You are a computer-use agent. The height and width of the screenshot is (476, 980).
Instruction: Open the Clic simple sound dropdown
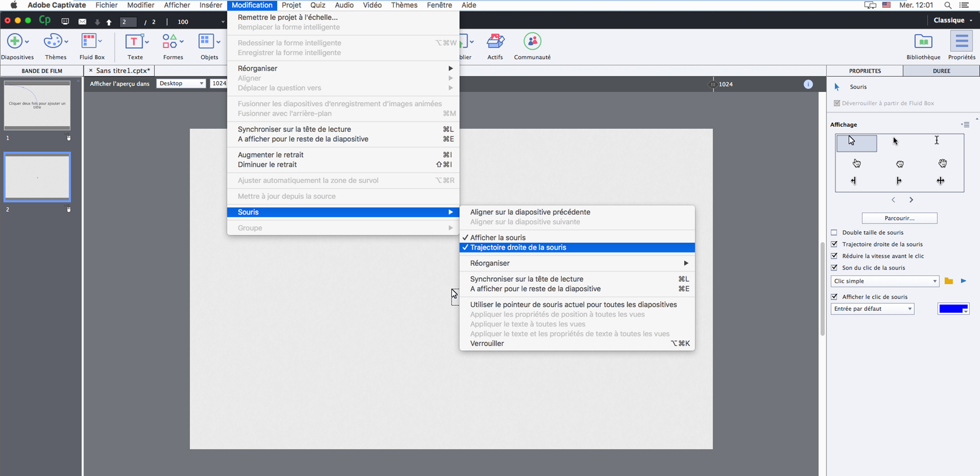click(884, 281)
